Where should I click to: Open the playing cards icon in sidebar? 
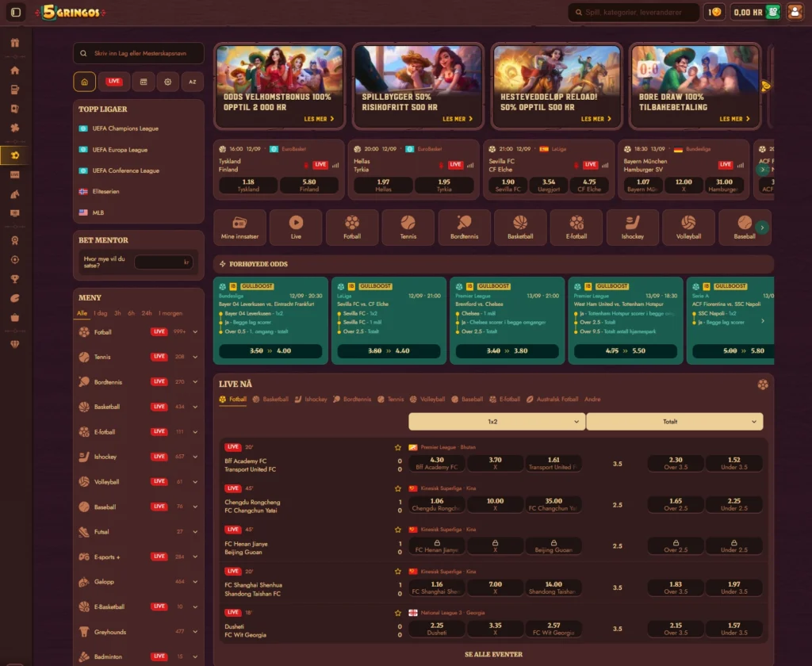click(x=15, y=109)
